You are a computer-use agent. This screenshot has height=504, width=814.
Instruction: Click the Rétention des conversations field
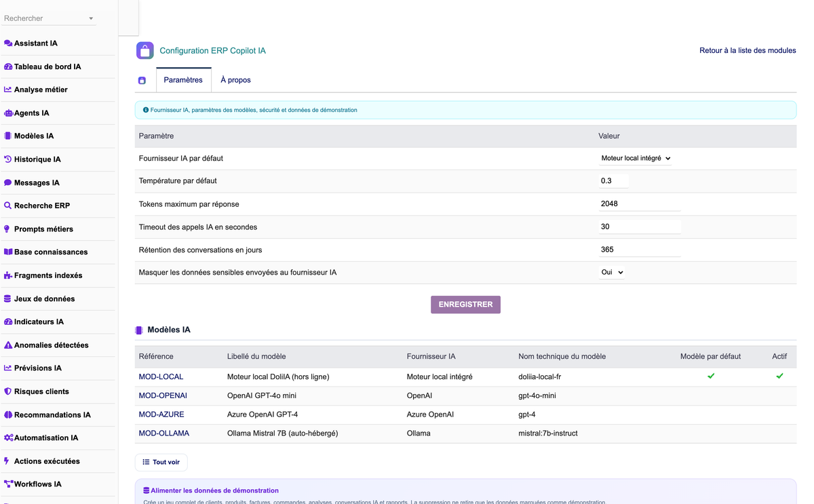click(x=640, y=250)
